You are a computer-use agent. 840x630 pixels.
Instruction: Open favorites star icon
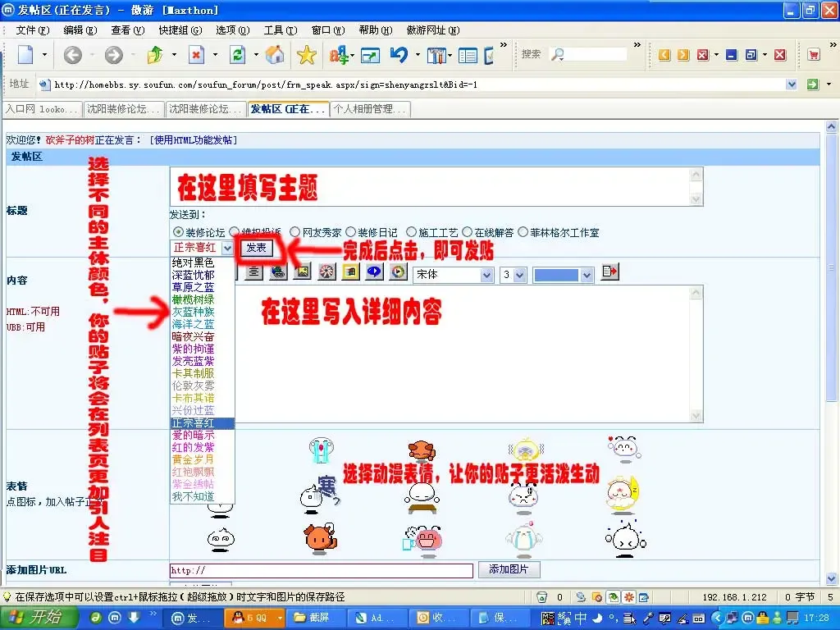pyautogui.click(x=307, y=55)
